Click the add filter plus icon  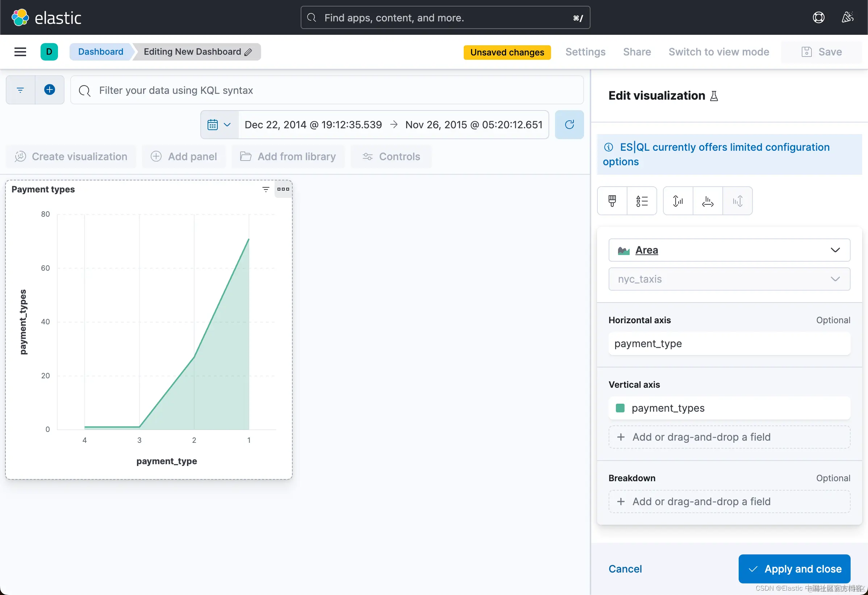[50, 90]
